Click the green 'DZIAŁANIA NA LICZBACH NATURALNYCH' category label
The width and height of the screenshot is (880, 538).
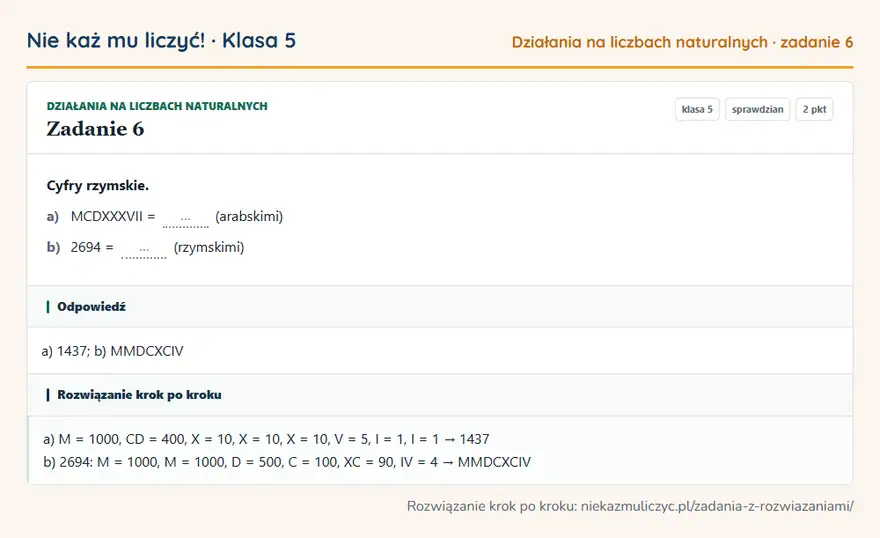pos(157,106)
